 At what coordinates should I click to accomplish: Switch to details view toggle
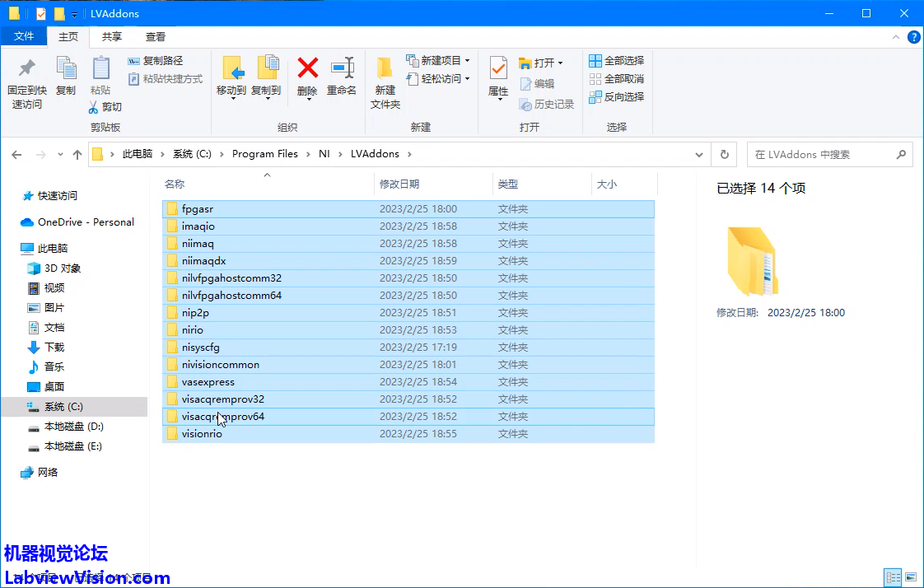point(892,576)
